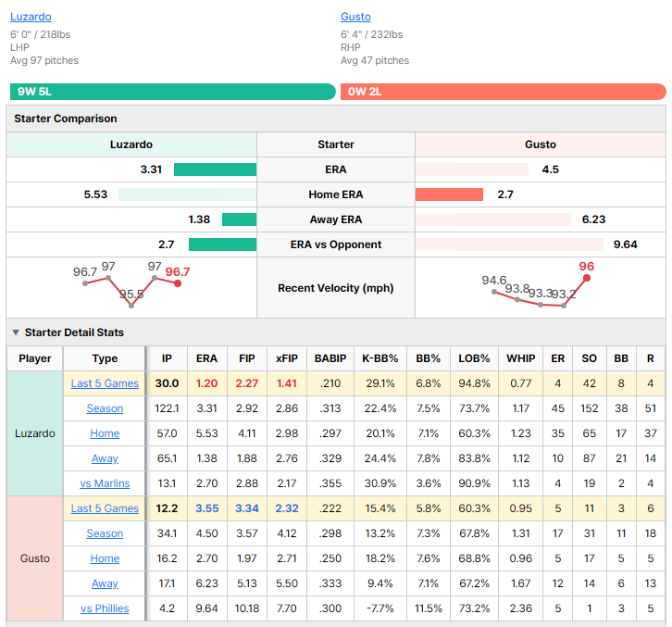Open Gusto's Away split link

105,583
